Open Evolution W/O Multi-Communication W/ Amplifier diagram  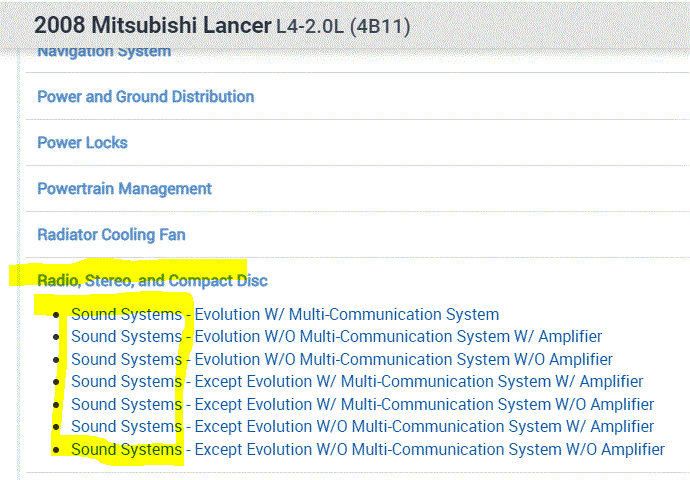[x=336, y=337]
